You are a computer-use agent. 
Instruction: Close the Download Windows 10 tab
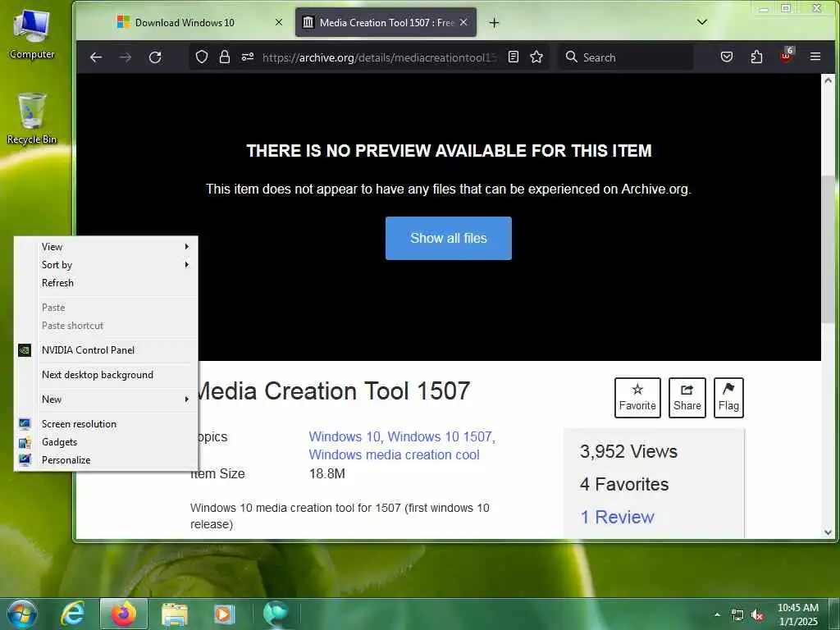coord(279,22)
